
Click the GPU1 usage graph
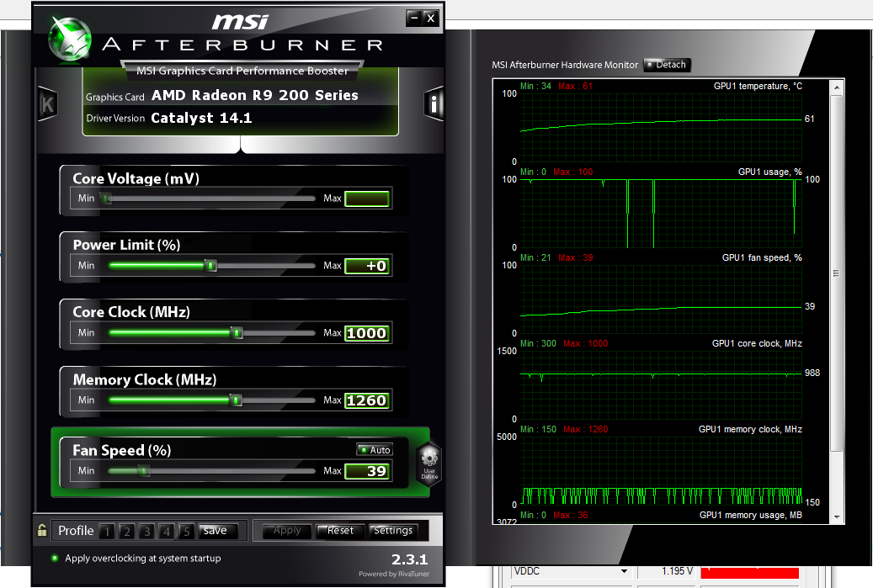click(x=662, y=214)
